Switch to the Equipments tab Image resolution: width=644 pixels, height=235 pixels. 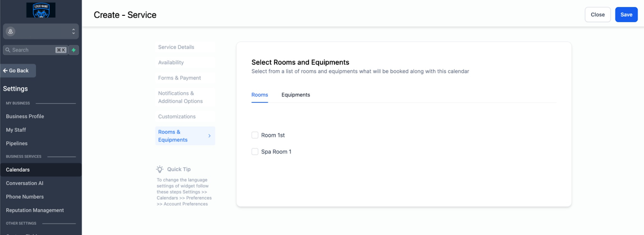[x=296, y=95]
